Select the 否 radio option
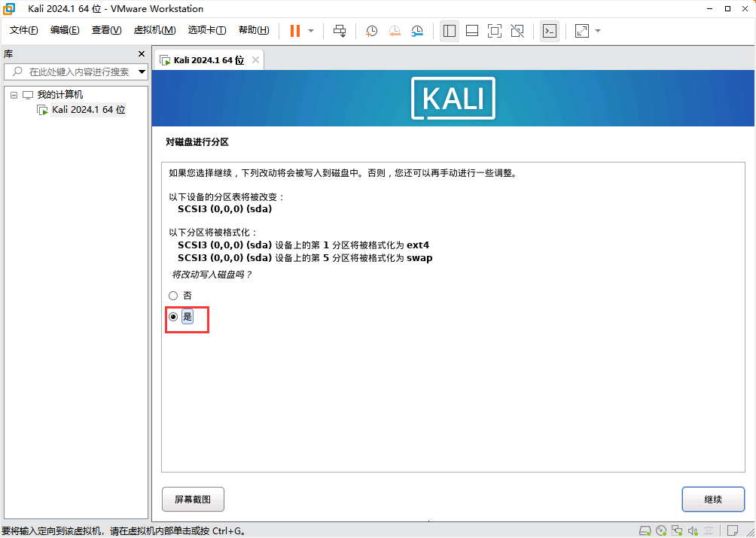Image resolution: width=756 pixels, height=538 pixels. click(x=173, y=296)
